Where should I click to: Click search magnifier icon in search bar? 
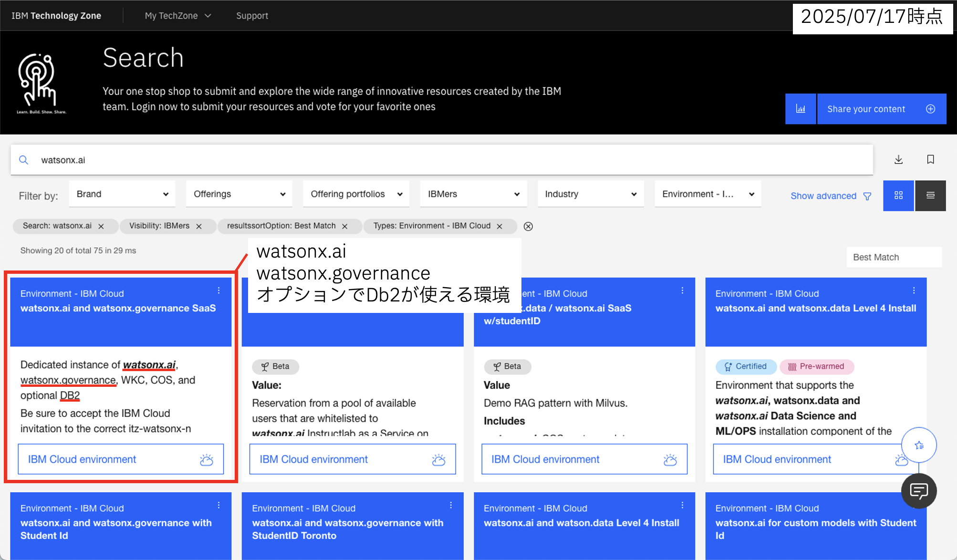point(23,160)
